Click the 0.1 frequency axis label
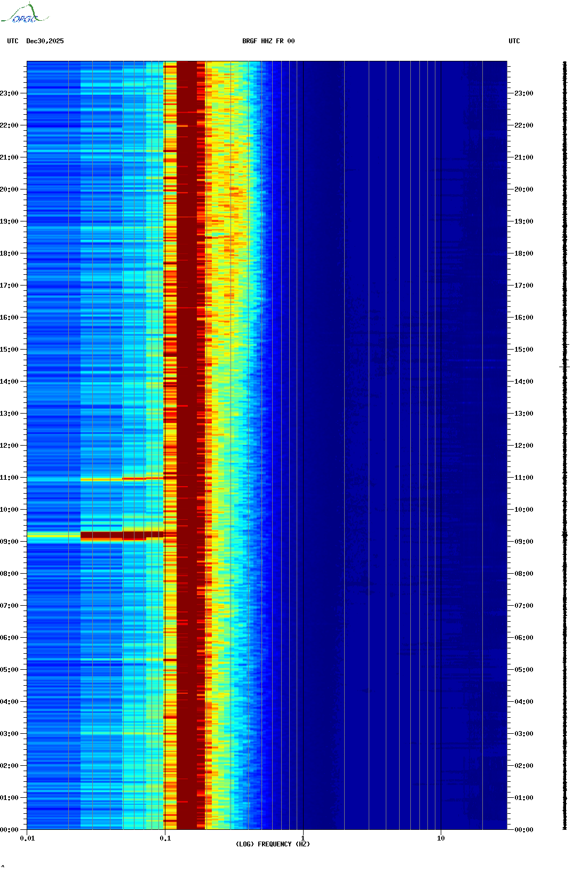588x872 pixels. click(165, 838)
